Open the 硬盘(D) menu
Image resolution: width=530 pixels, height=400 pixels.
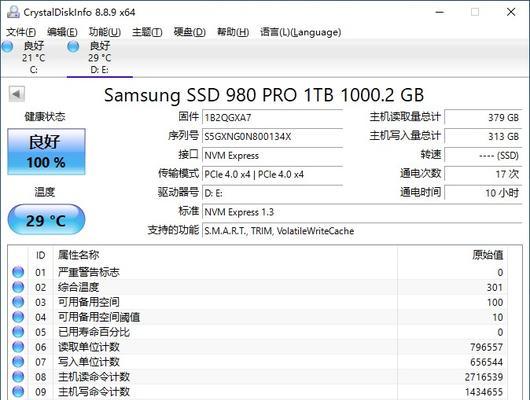click(x=190, y=32)
